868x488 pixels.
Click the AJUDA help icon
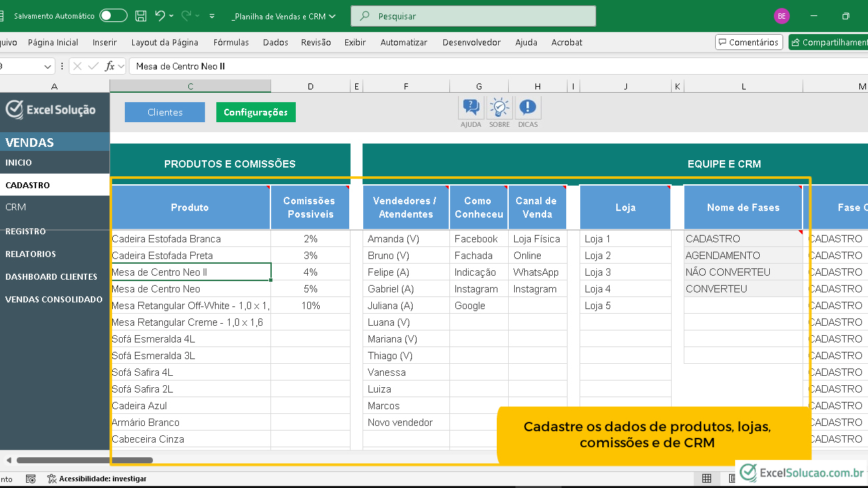point(471,107)
